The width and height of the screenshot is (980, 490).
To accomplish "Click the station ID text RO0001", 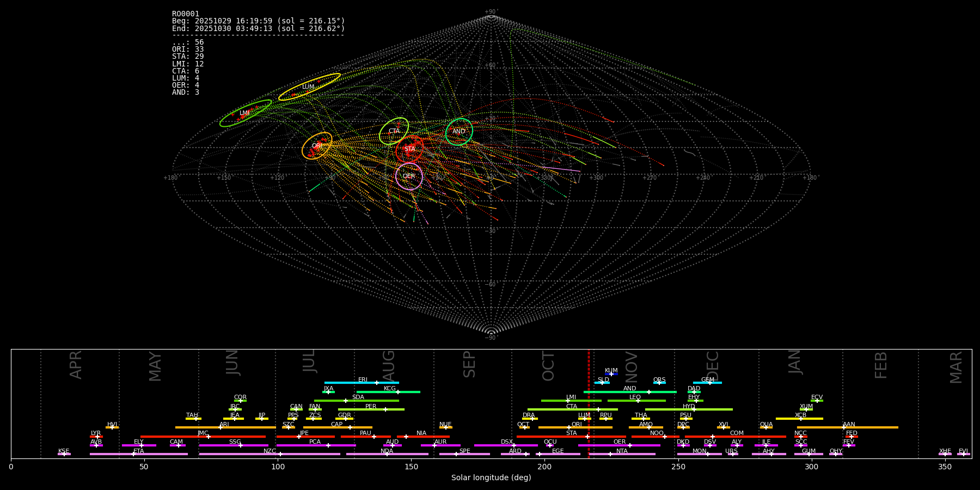I will (186, 14).
